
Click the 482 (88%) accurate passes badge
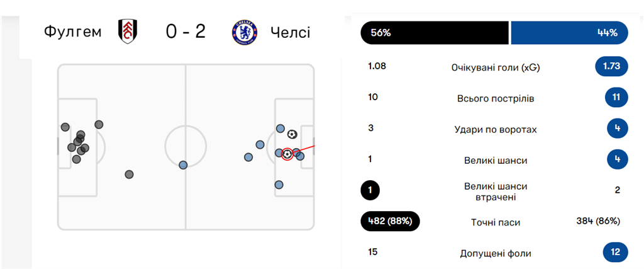pos(391,221)
